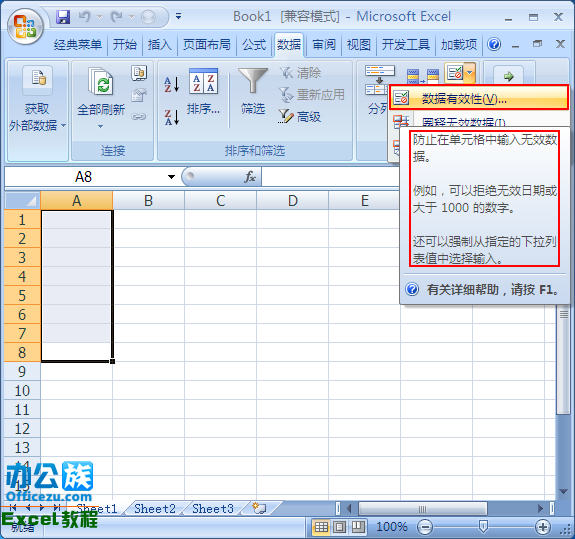Undo the last action
The image size is (575, 539).
(x=85, y=17)
